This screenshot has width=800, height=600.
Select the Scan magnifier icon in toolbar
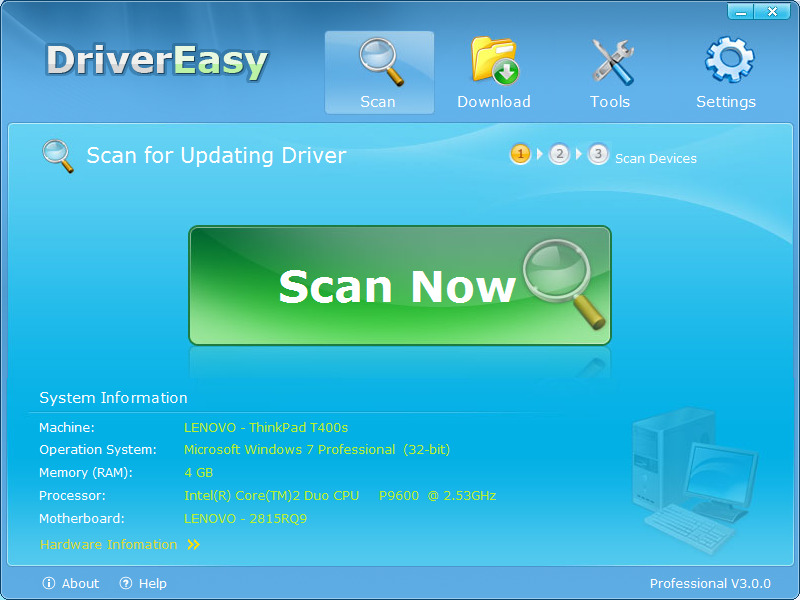pos(379,60)
